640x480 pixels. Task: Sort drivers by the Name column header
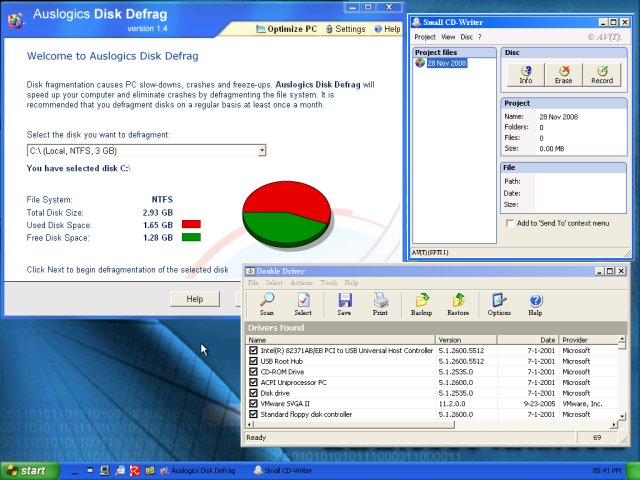pyautogui.click(x=340, y=340)
